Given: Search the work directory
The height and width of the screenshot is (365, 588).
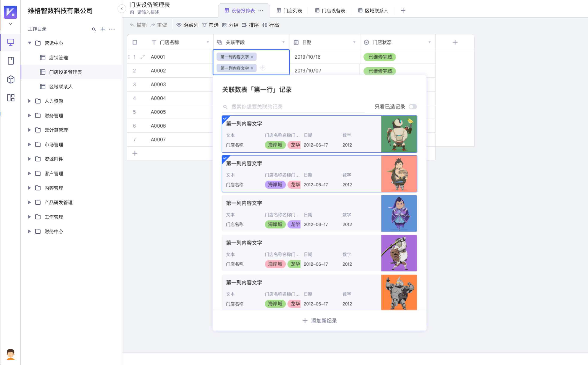Looking at the screenshot, I should pos(94,29).
